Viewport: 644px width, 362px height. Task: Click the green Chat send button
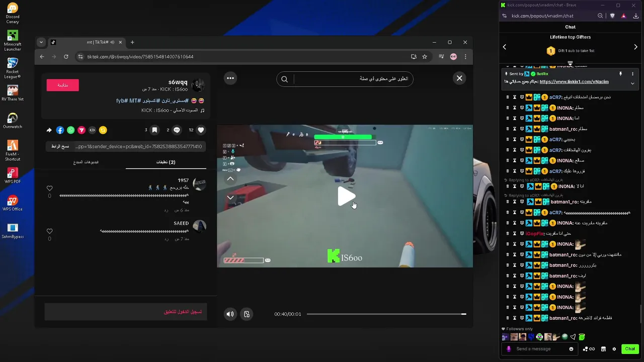[630, 349]
